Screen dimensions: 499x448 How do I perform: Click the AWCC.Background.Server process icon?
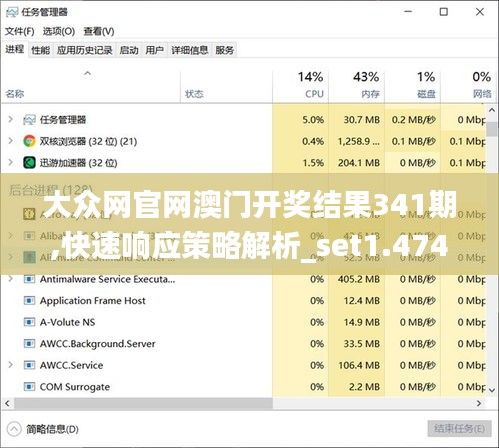coord(29,344)
